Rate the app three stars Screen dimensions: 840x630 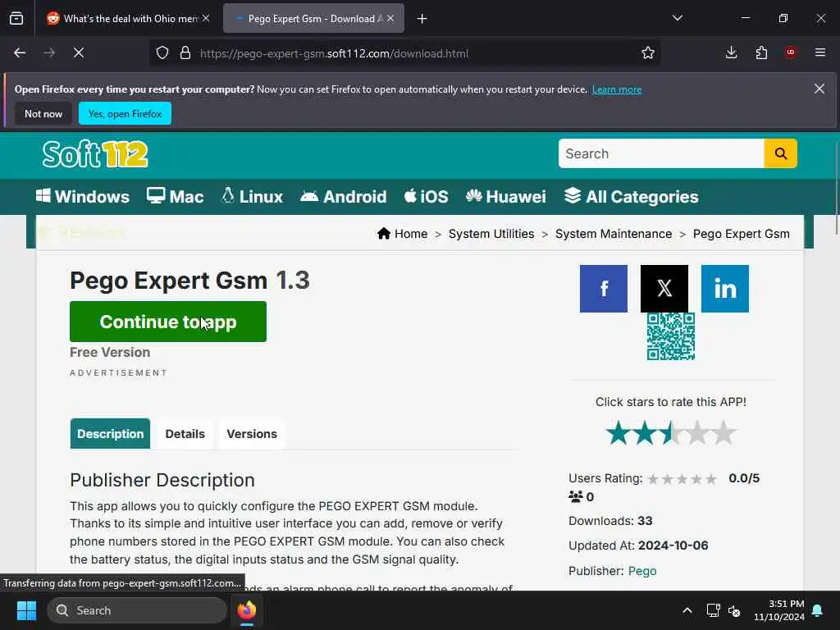[671, 433]
